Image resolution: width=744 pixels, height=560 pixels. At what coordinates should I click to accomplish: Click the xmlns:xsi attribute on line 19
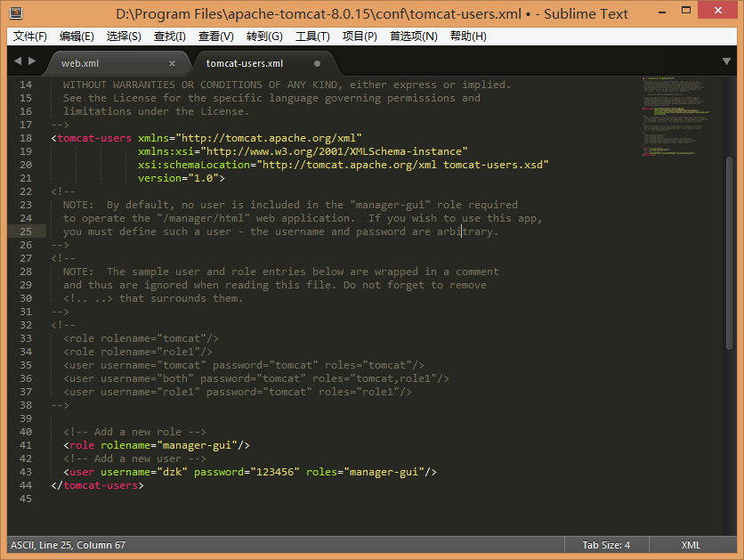(166, 151)
